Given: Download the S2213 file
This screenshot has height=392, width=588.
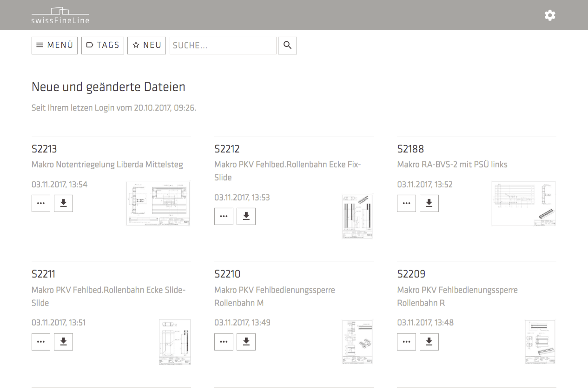Looking at the screenshot, I should point(63,203).
